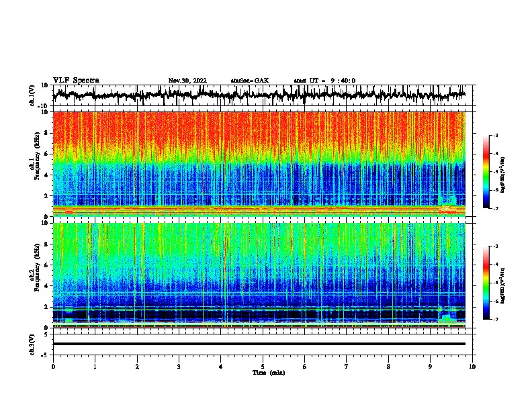Click the '-7' value on ch.2 color bar
The image size is (532, 411).
[x=495, y=319]
